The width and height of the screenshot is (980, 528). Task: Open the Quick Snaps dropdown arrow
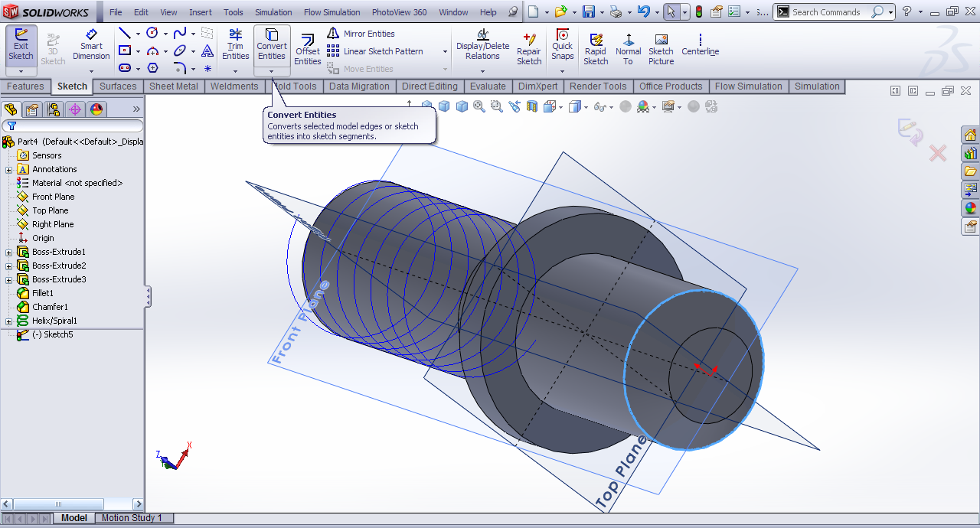562,71
